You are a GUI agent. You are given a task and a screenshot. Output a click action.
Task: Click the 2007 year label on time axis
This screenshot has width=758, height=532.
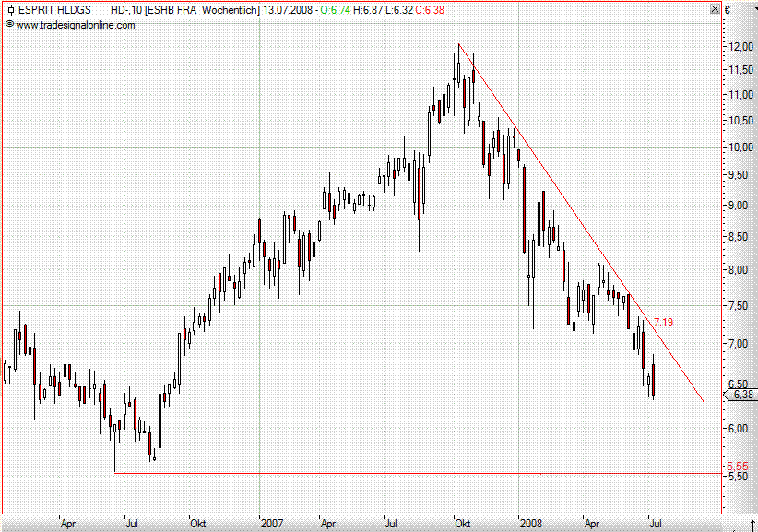coord(272,524)
